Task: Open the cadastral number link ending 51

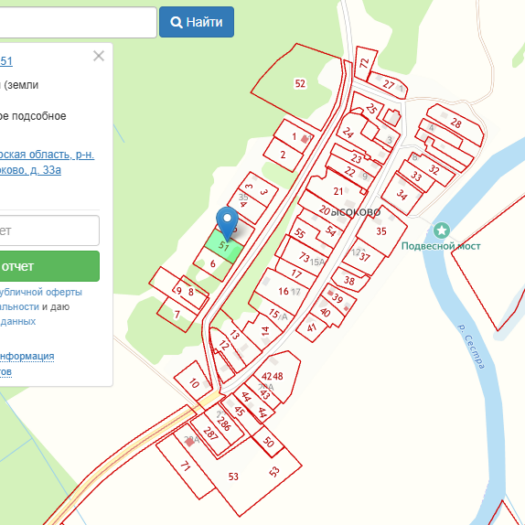Action: (6, 61)
